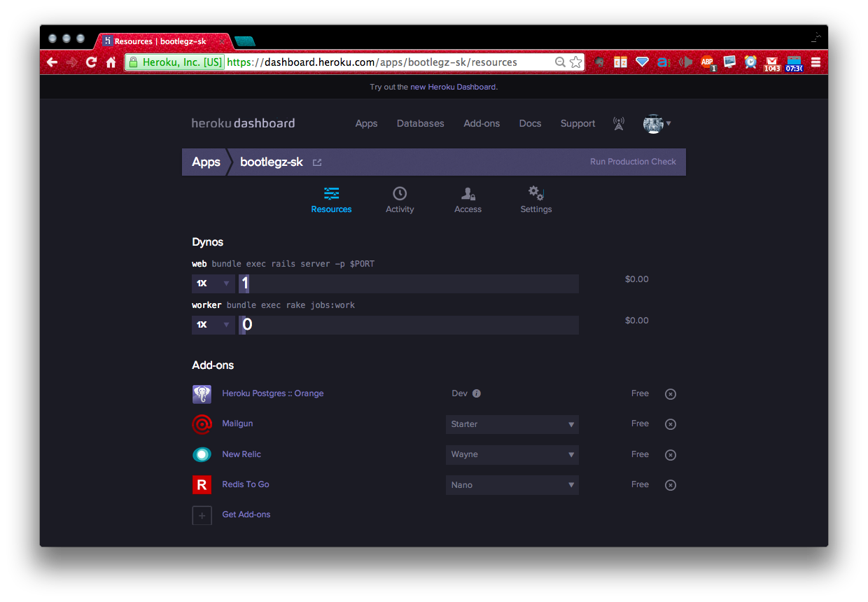The image size is (868, 602).
Task: Open a new tab with the tab button
Action: click(x=244, y=41)
